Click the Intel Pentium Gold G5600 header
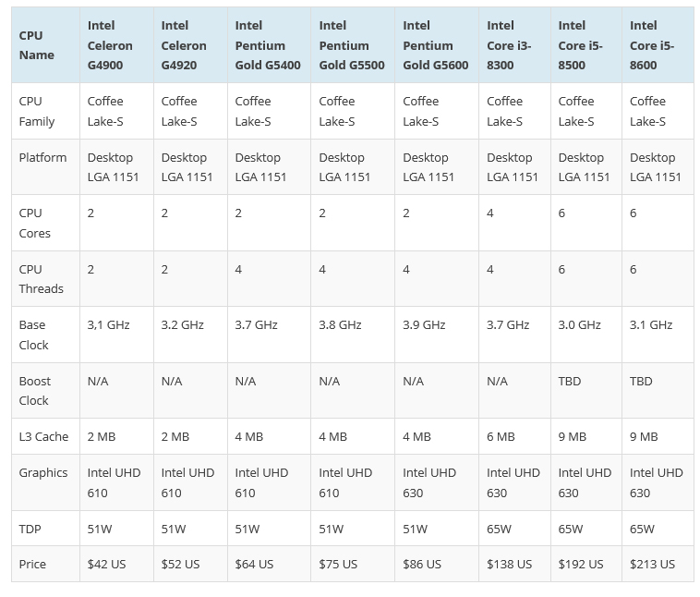The width and height of the screenshot is (700, 597). point(435,45)
